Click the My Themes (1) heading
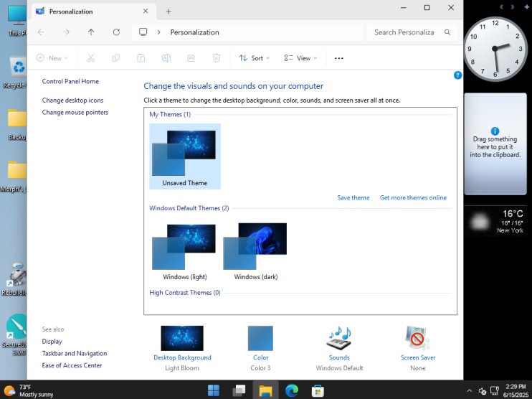Image resolution: width=532 pixels, height=399 pixels. click(170, 114)
